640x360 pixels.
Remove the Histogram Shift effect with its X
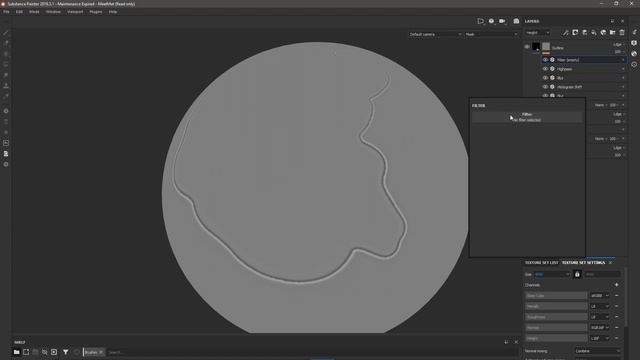point(623,87)
